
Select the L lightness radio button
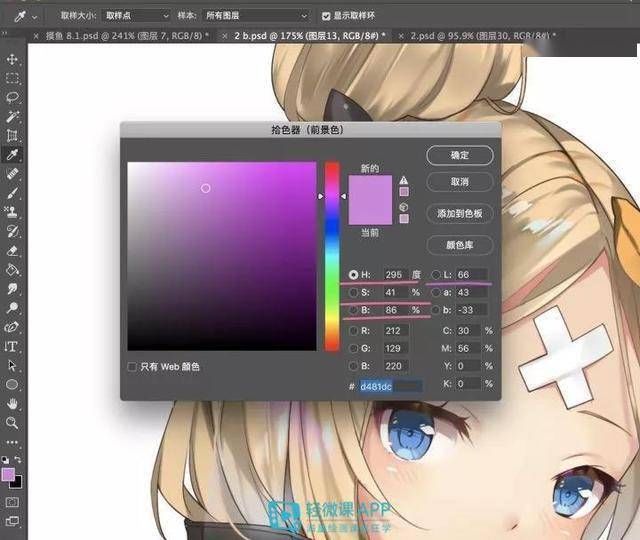pyautogui.click(x=436, y=275)
